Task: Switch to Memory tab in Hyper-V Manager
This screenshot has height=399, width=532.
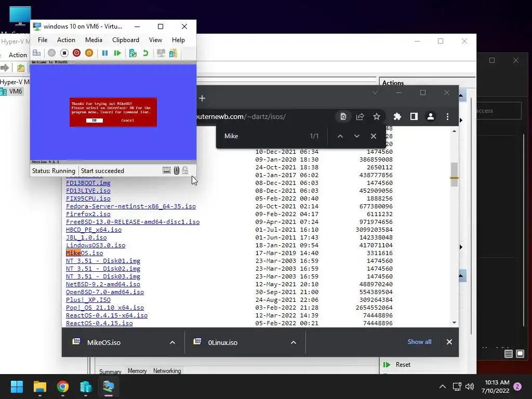Action: pyautogui.click(x=137, y=371)
